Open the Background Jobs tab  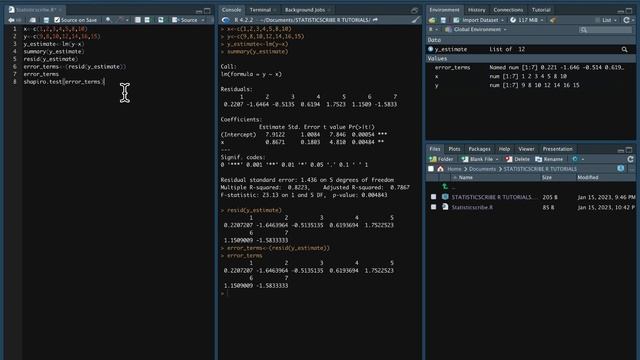click(305, 10)
